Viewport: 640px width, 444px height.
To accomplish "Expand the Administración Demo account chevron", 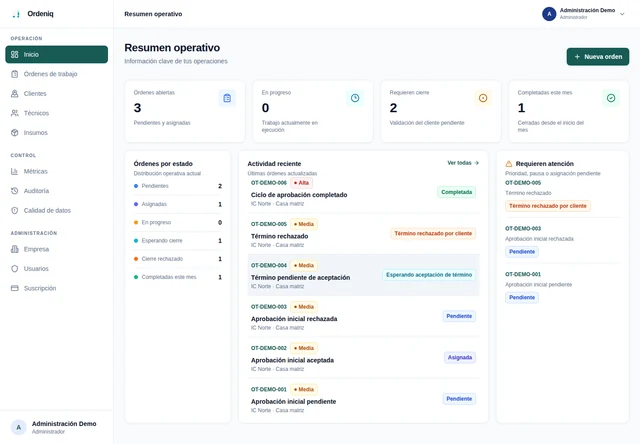I will tap(622, 14).
